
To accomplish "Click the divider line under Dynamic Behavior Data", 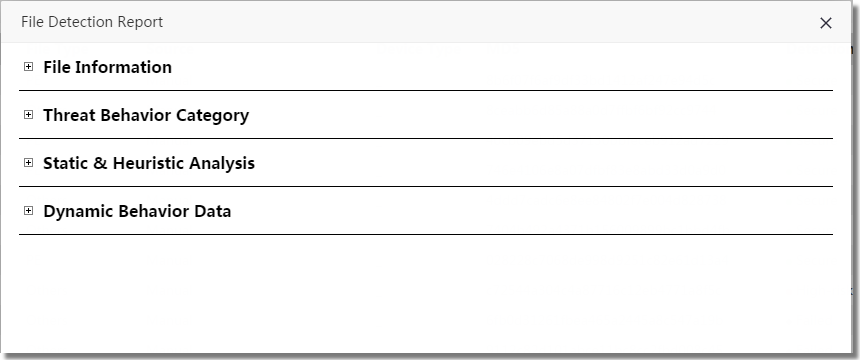I will [426, 234].
